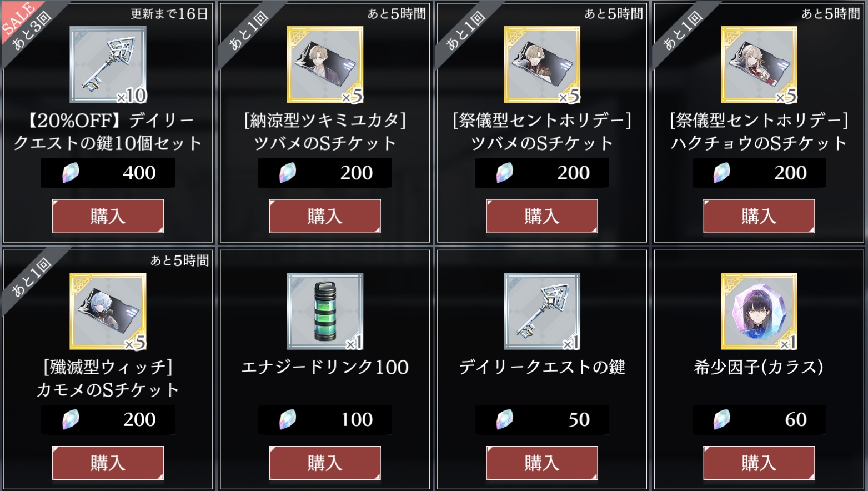Image resolution: width=868 pixels, height=491 pixels.
Task: Purchase ハクチョウのSチケット with 購入 button
Action: pyautogui.click(x=759, y=216)
